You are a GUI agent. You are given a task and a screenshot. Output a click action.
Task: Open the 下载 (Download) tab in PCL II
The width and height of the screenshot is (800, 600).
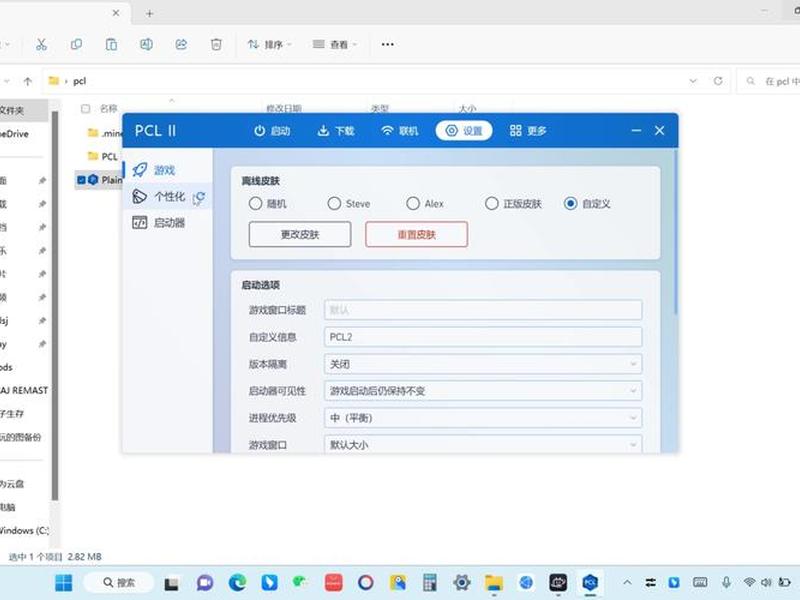[336, 131]
